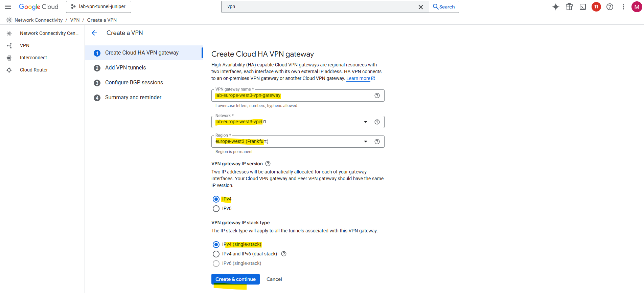
Task: Show help for the Region field
Action: tap(377, 142)
